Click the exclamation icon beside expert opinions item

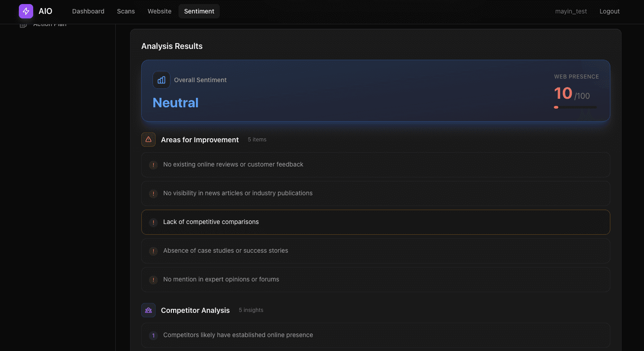153,280
